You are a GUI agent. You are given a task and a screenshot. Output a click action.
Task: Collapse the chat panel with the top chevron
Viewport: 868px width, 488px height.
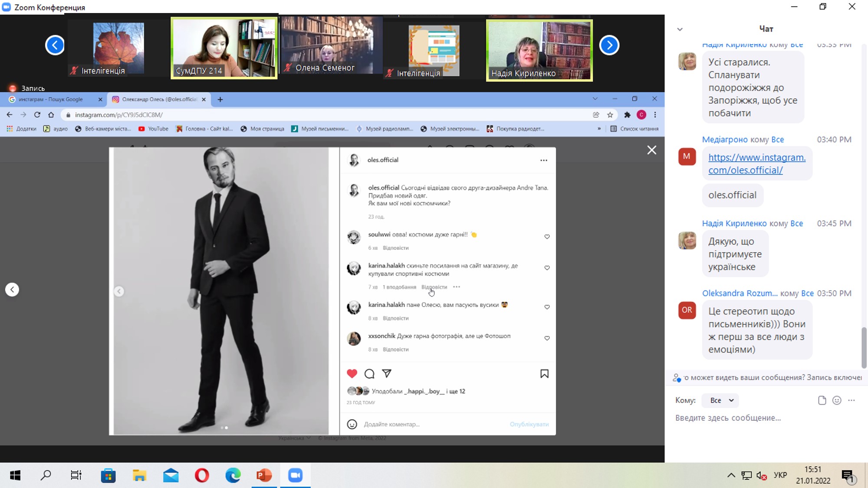pos(680,29)
